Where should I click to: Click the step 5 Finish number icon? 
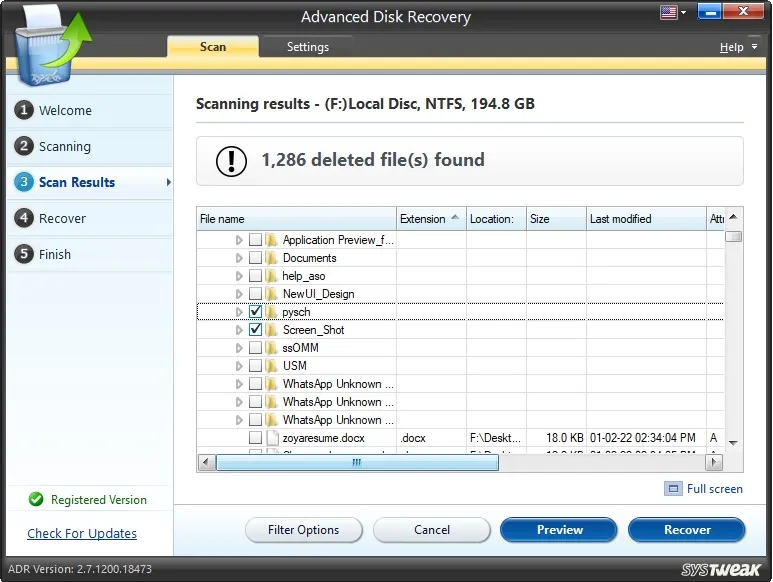click(23, 254)
